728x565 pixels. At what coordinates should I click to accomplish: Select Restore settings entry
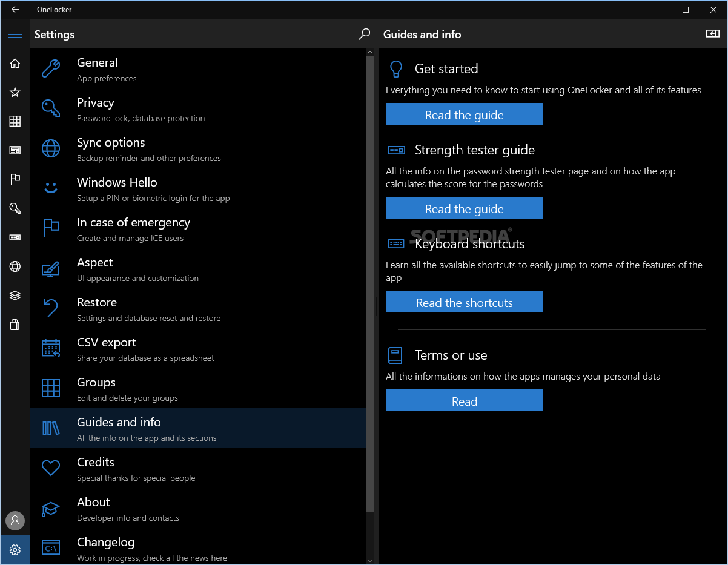[198, 308]
